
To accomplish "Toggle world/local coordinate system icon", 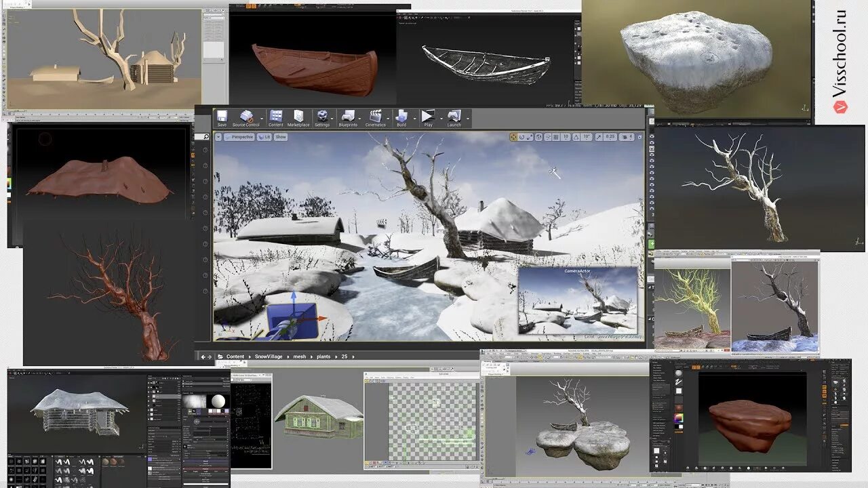I will coord(538,137).
